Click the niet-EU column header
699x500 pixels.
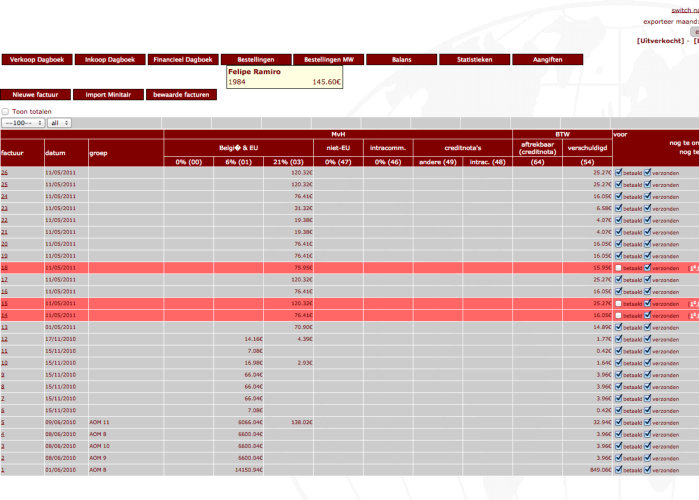(338, 148)
